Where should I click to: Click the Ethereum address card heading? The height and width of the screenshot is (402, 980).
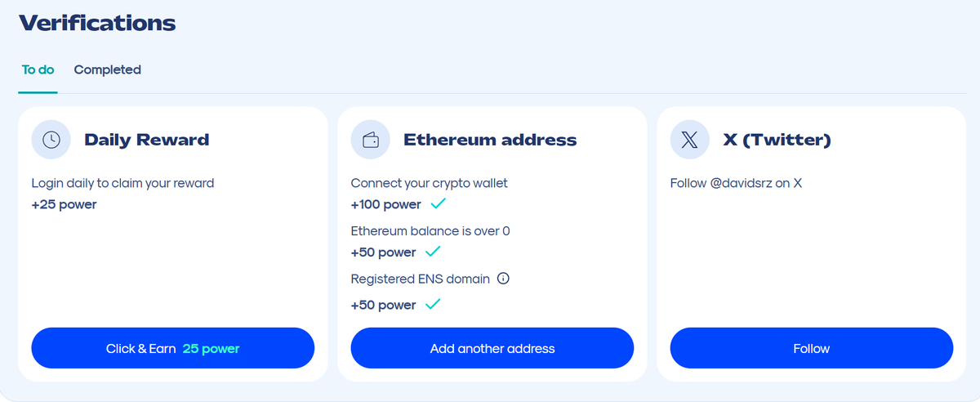coord(490,140)
